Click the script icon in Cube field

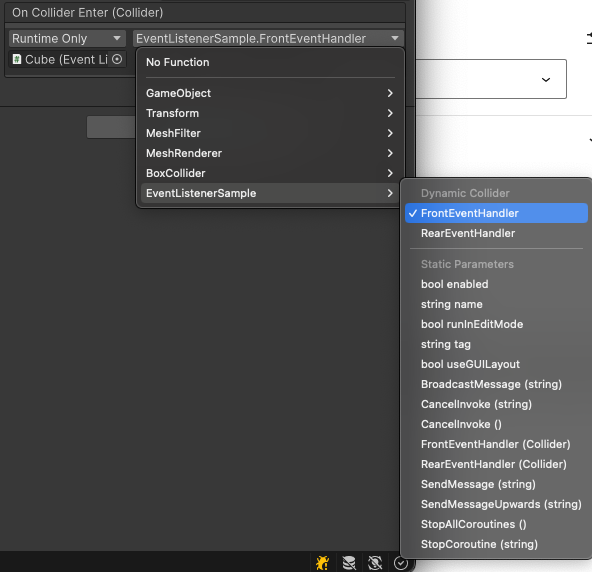[17, 59]
